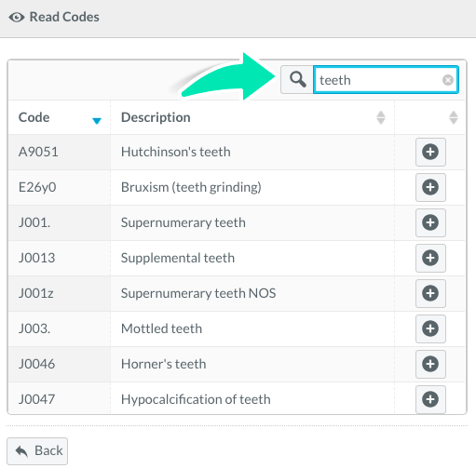Click the eye icon beside Read Codes
The height and width of the screenshot is (469, 476).
click(x=17, y=17)
